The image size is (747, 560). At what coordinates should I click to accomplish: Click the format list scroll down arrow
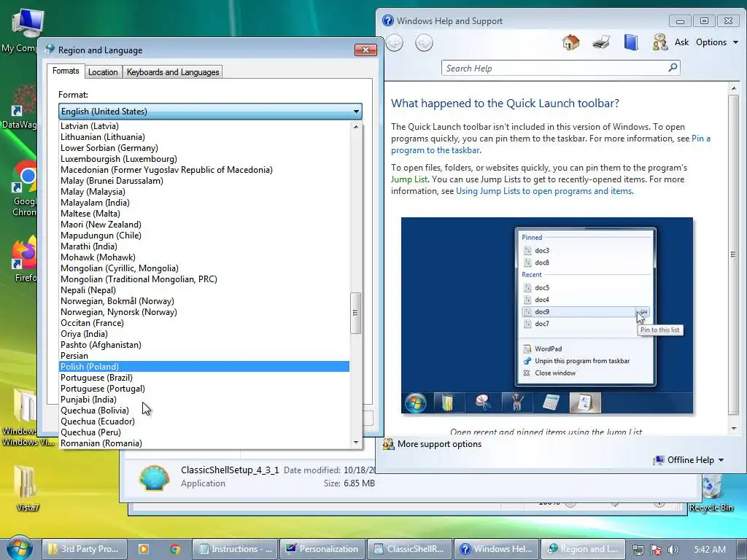pos(356,443)
